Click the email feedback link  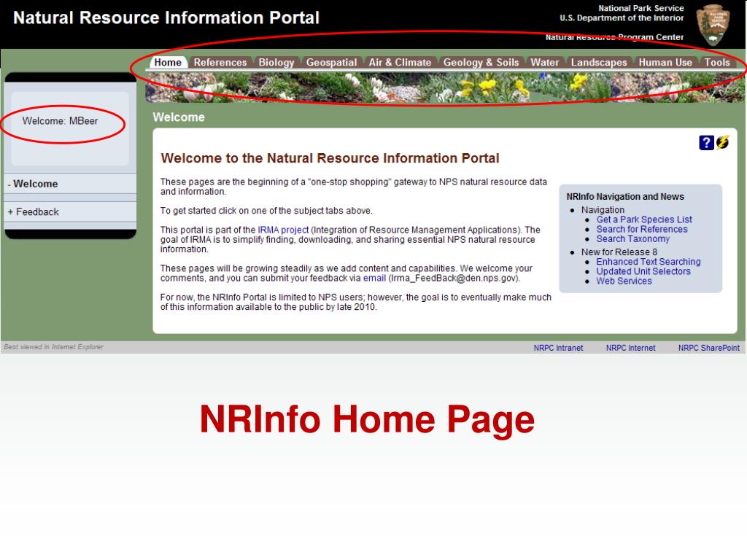374,278
